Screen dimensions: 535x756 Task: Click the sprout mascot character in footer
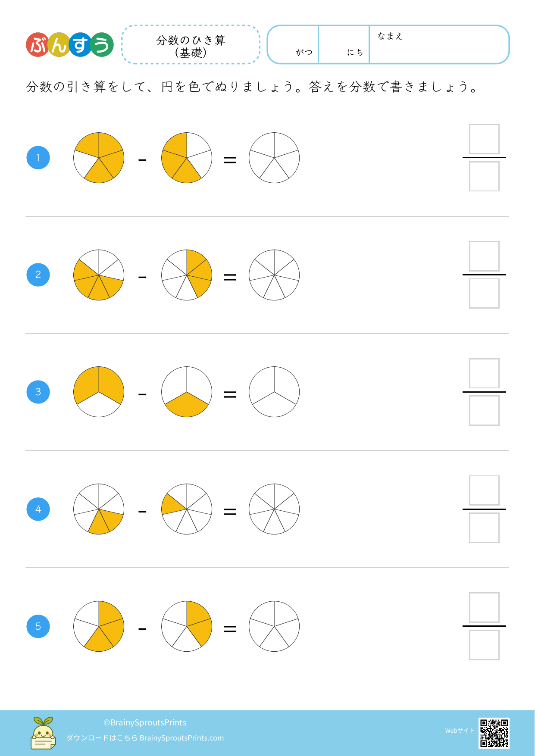(43, 733)
